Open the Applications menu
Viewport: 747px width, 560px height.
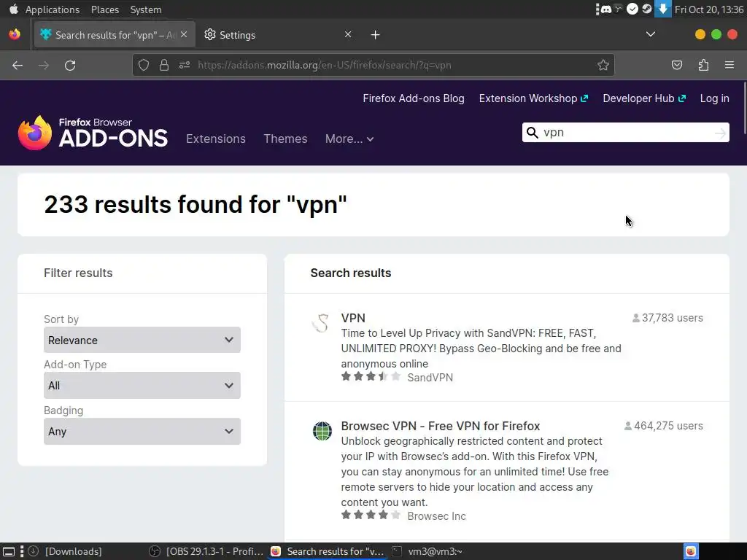[x=53, y=9]
